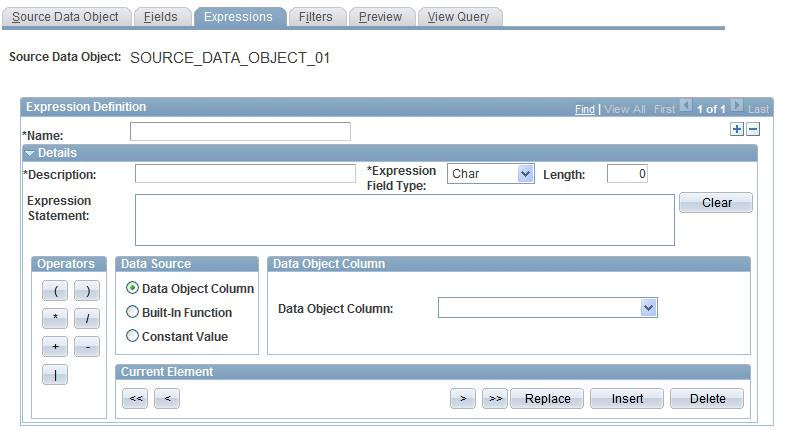Select the Data Object Column radio button
The height and width of the screenshot is (430, 787).
coord(133,288)
